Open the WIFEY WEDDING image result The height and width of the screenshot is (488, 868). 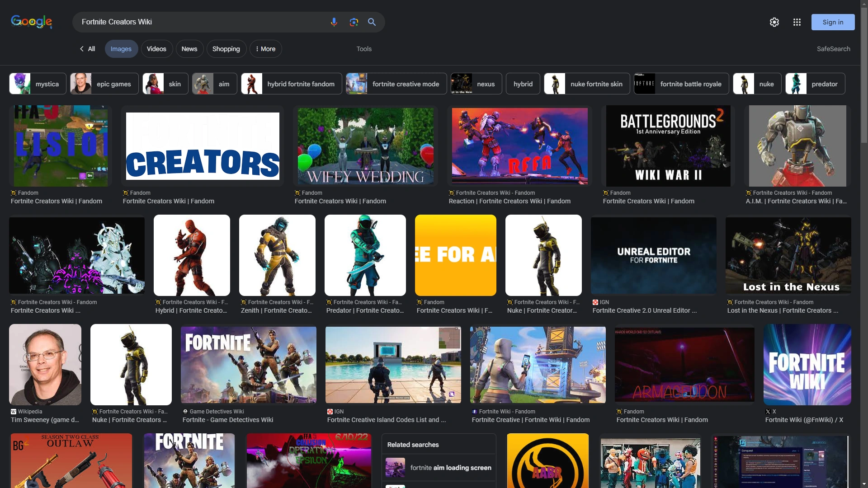pos(365,146)
